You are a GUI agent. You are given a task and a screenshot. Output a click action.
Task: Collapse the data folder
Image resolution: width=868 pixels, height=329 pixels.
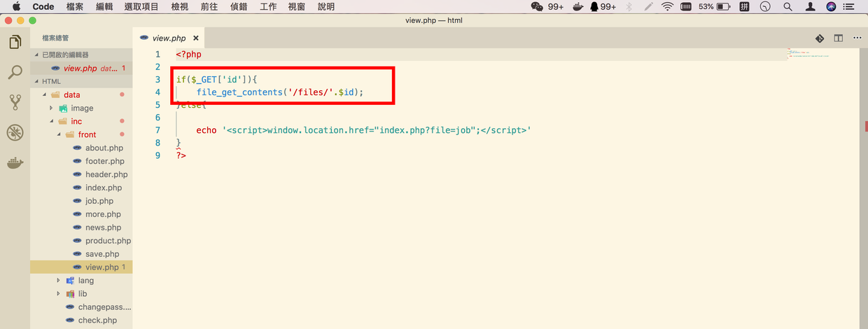(45, 95)
